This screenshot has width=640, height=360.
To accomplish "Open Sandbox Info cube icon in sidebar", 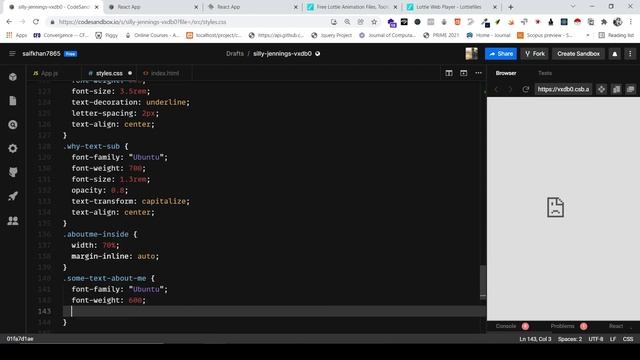I will [13, 77].
